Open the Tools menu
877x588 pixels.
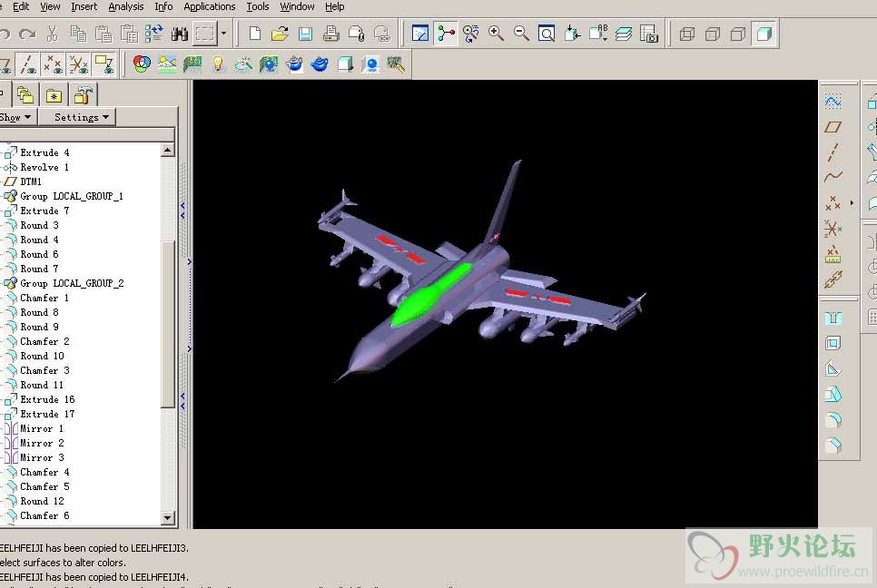tap(258, 6)
